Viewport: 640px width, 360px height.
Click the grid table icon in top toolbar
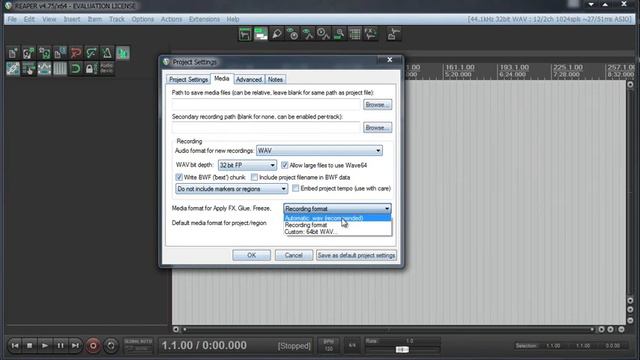[355, 34]
